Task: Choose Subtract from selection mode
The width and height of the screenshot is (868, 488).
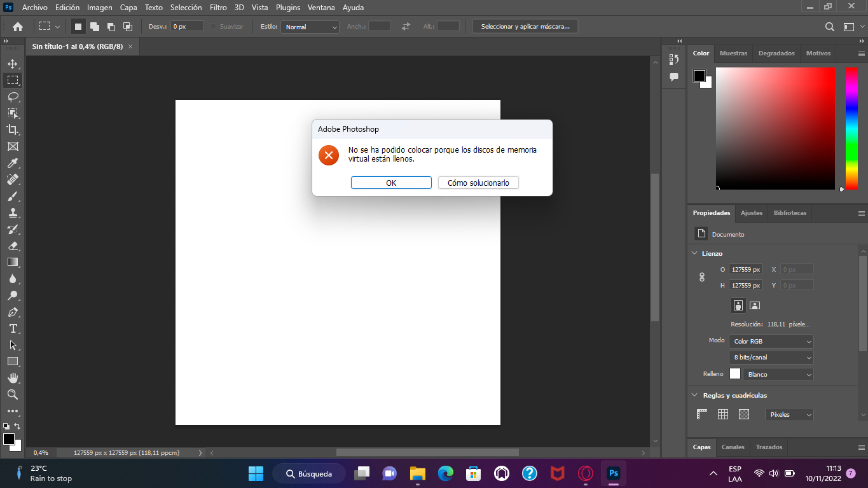Action: [x=111, y=27]
